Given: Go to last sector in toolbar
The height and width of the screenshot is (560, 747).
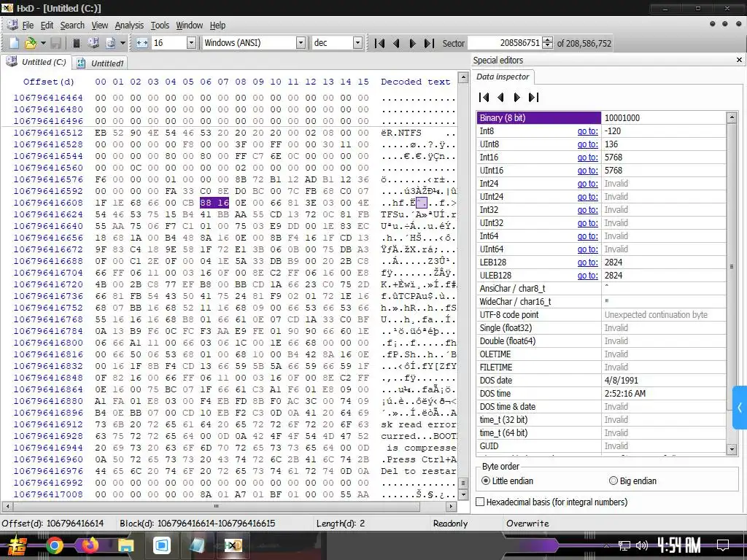Looking at the screenshot, I should (x=429, y=43).
